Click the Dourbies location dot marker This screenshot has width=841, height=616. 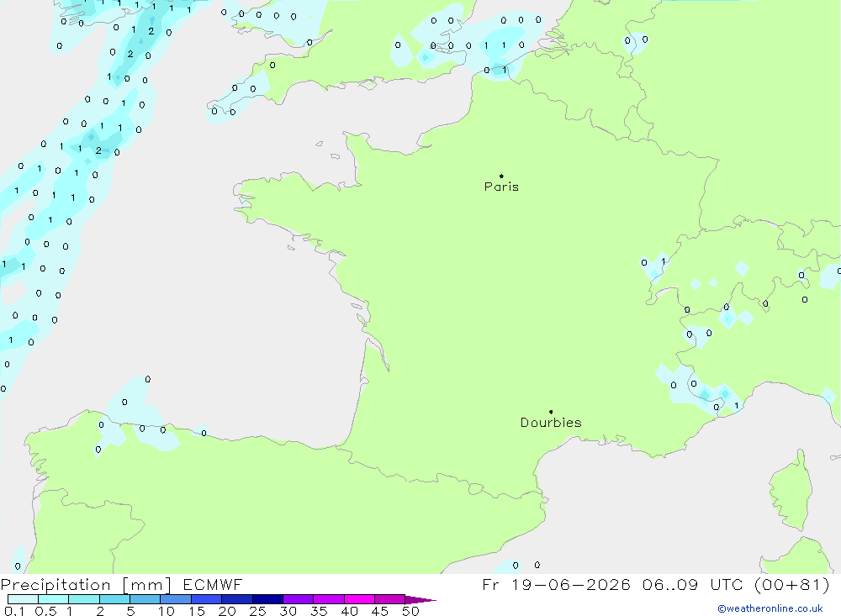coord(551,412)
